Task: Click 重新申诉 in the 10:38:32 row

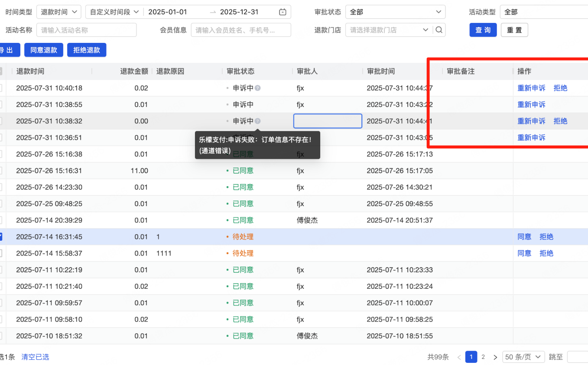Action: 531,121
